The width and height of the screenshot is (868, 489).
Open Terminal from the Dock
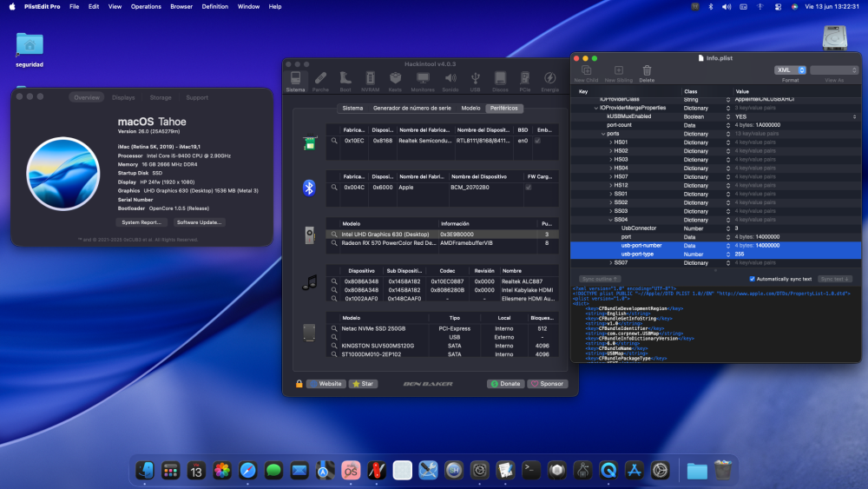tap(531, 471)
